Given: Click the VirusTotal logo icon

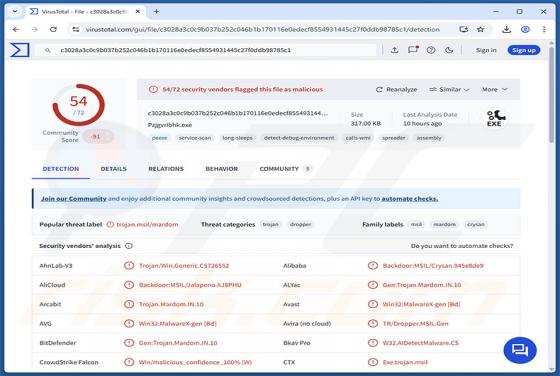Looking at the screenshot, I should pyautogui.click(x=20, y=50).
